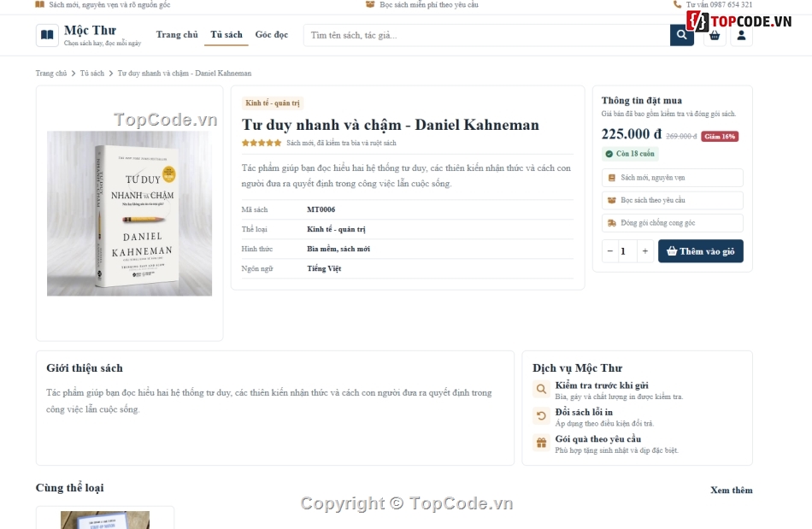The height and width of the screenshot is (529, 812).
Task: Open Trang chủ in the navigation menu
Action: pyautogui.click(x=177, y=35)
